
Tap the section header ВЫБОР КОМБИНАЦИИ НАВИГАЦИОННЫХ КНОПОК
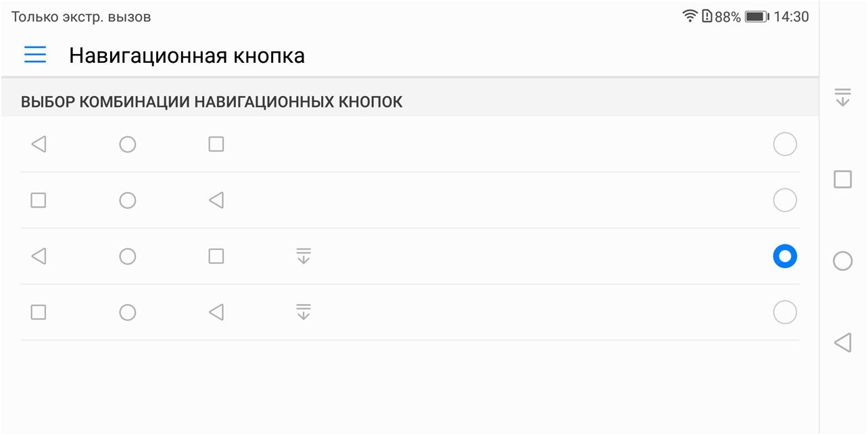212,101
